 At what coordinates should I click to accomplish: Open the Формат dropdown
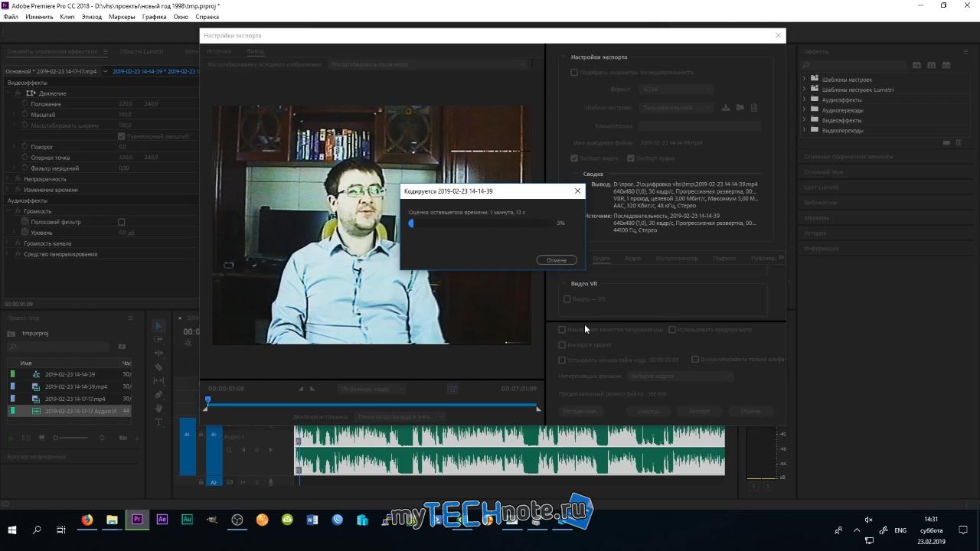click(675, 90)
